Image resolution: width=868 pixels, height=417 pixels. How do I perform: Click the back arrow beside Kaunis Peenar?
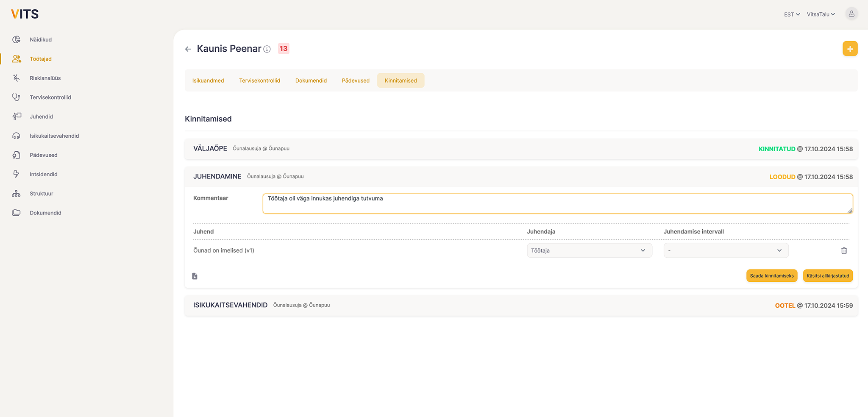click(188, 49)
